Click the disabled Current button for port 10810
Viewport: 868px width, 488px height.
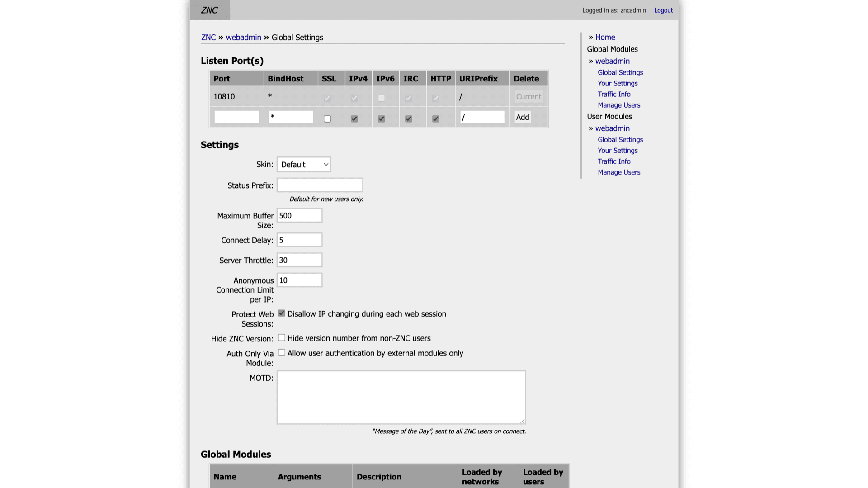(x=528, y=97)
